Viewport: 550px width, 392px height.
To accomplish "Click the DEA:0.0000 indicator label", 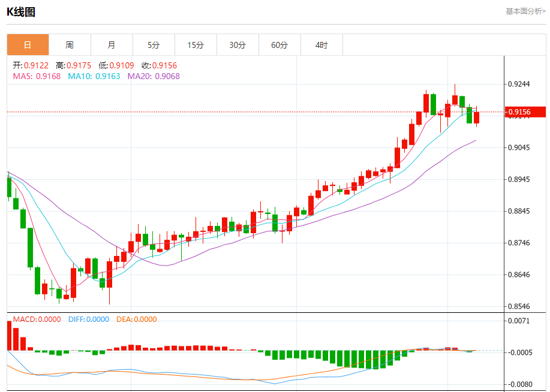I will coord(136,319).
